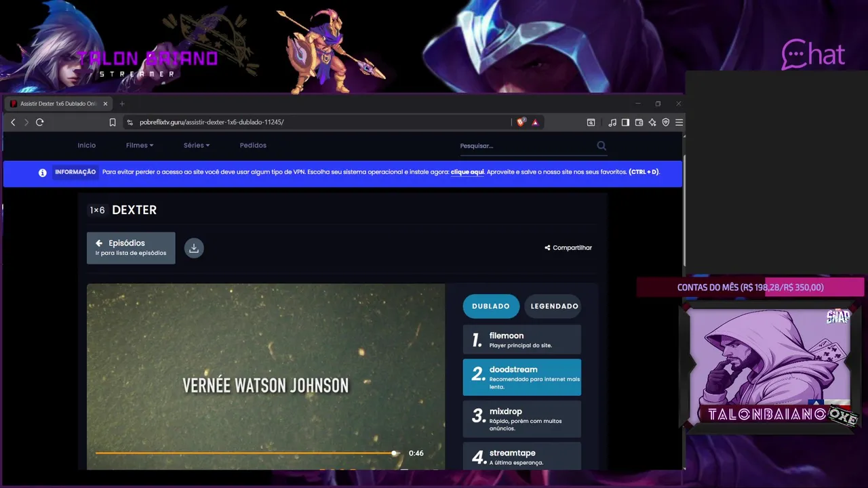Bookmark this page with the bookmark icon
This screenshot has height=488, width=868.
point(113,122)
